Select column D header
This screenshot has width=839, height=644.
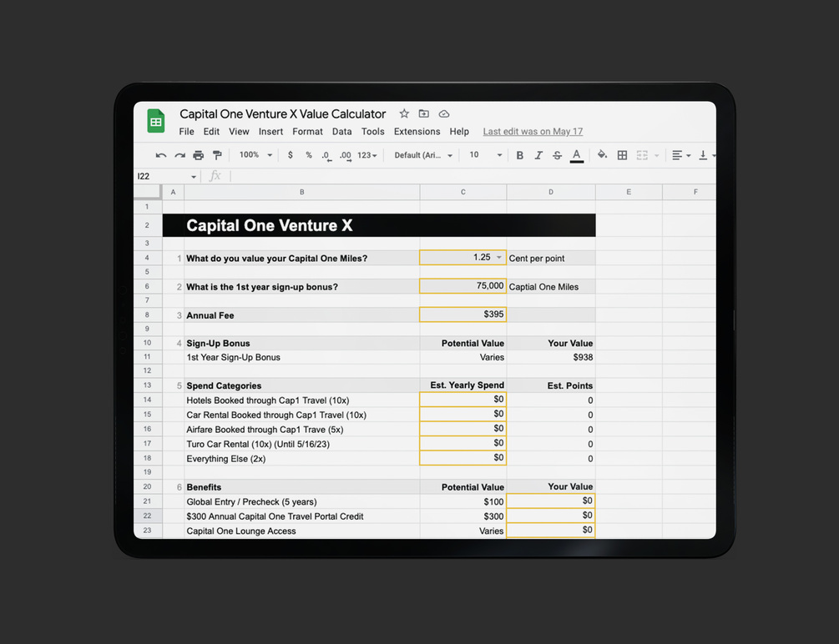click(x=551, y=192)
